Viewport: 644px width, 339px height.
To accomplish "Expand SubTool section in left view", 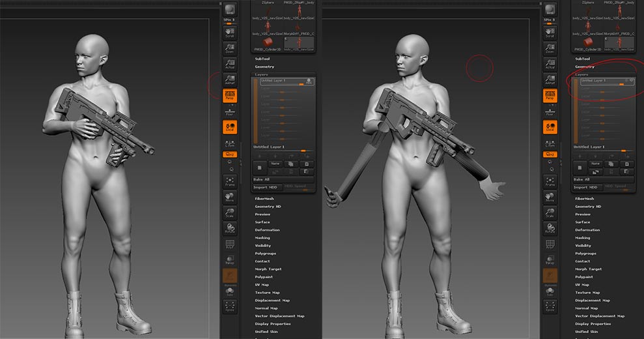I will (x=262, y=59).
